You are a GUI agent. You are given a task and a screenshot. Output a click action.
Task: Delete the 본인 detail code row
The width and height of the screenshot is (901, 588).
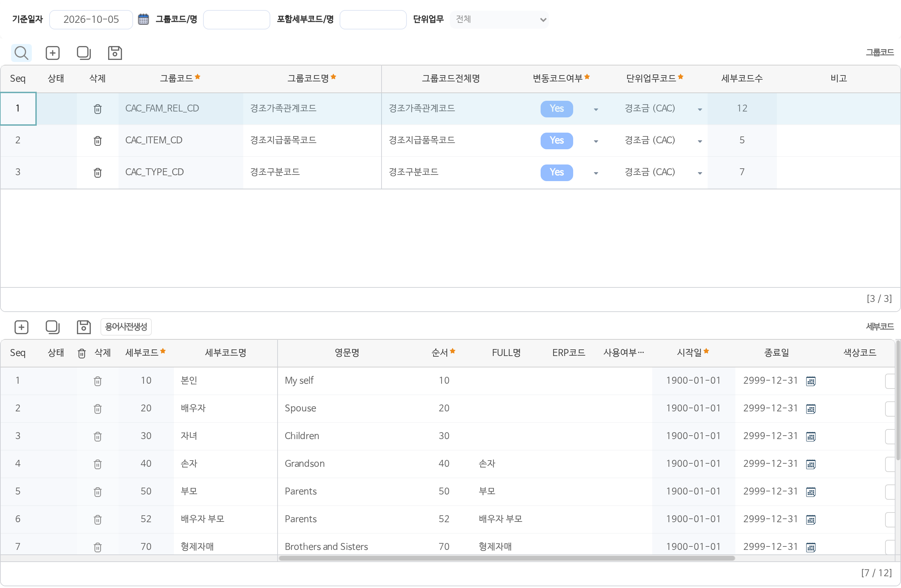98,381
